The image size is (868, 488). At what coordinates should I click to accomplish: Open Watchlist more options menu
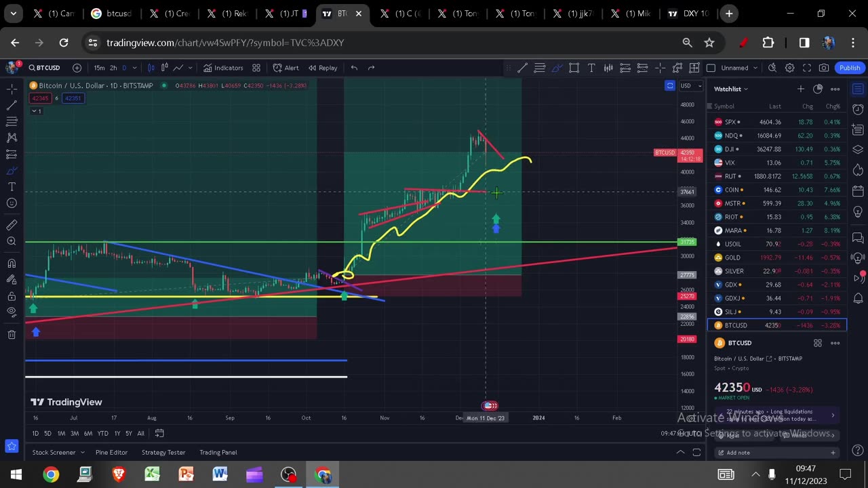(x=835, y=89)
